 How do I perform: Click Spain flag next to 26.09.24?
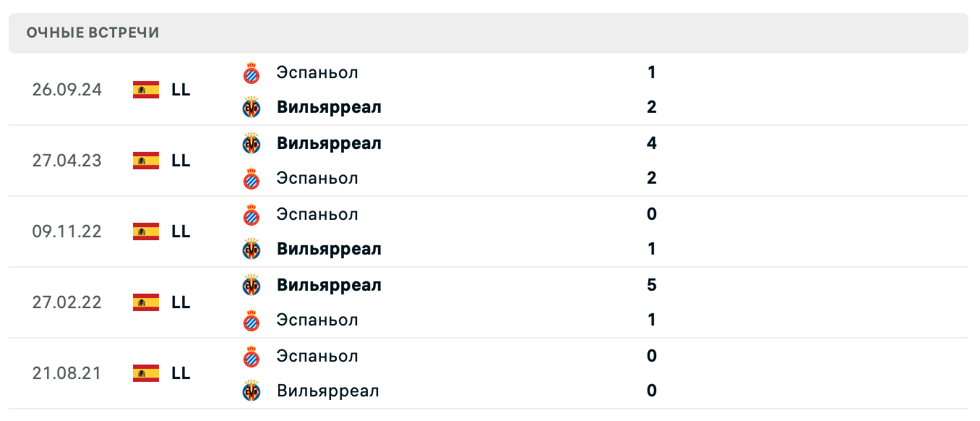click(146, 90)
